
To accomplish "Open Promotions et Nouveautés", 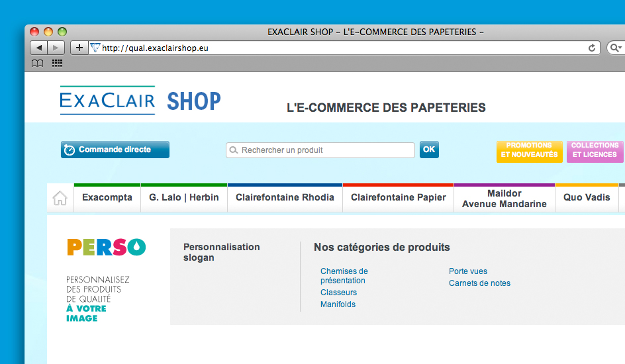I will pos(530,152).
